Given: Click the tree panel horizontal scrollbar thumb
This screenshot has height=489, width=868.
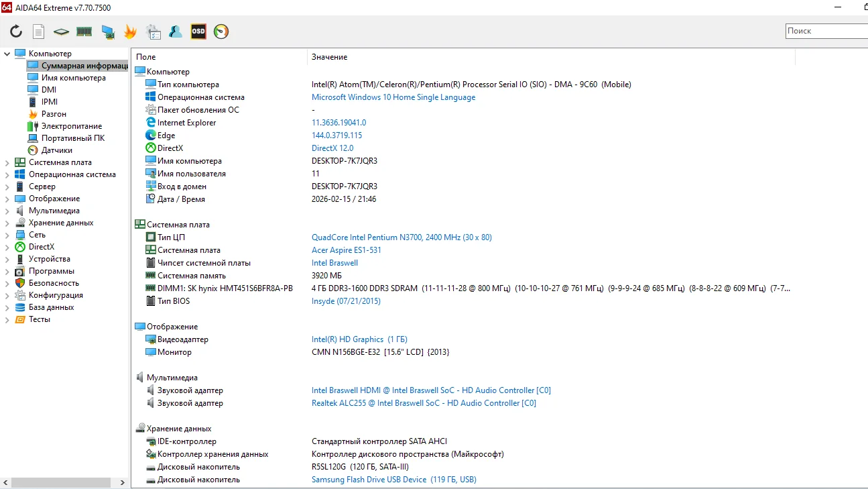Looking at the screenshot, I should click(61, 482).
